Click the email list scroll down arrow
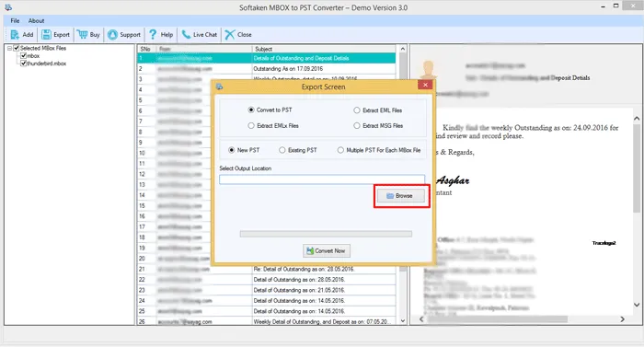This screenshot has height=347, width=644. click(x=403, y=321)
